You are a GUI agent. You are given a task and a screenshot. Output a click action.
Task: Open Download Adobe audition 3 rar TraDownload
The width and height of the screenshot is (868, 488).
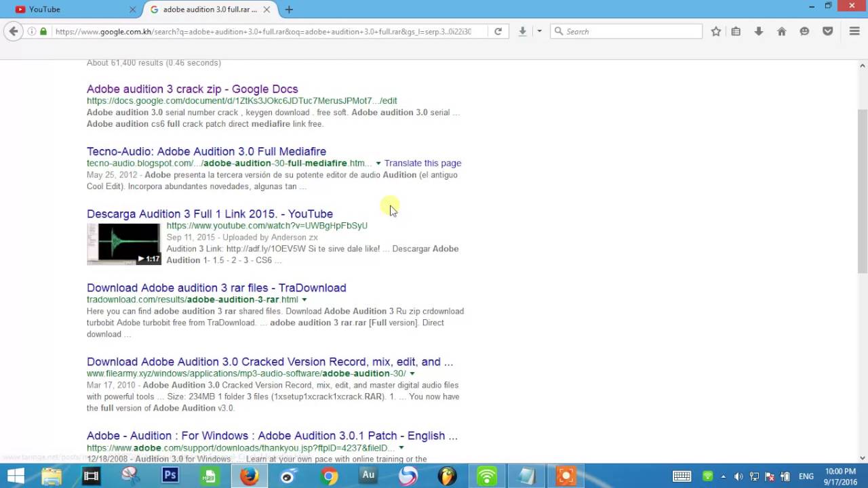pyautogui.click(x=216, y=287)
